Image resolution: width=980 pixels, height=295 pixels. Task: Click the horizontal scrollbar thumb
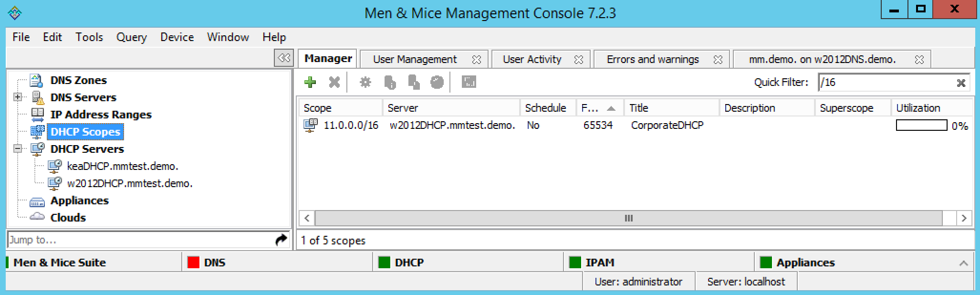click(628, 218)
